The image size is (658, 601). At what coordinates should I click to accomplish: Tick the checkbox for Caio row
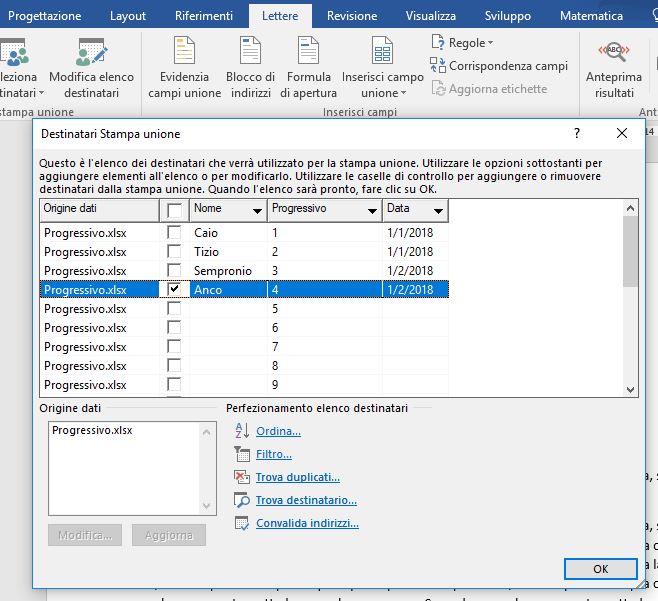(x=174, y=232)
